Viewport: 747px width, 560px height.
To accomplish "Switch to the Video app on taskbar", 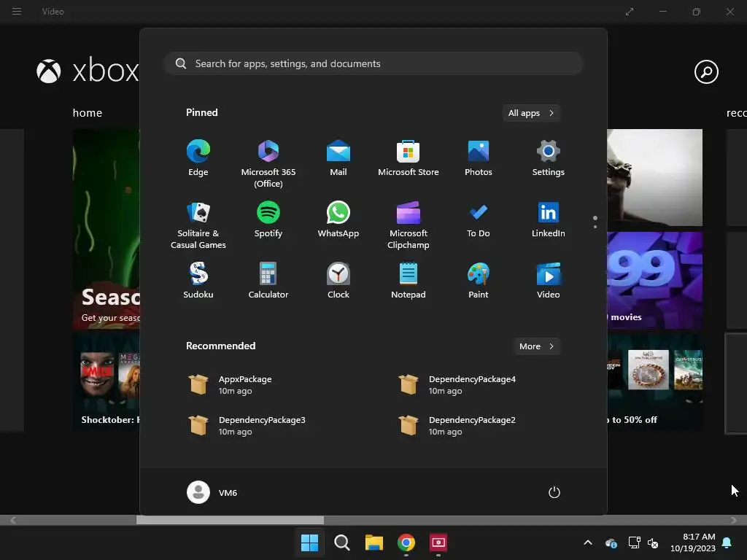I will pyautogui.click(x=438, y=542).
